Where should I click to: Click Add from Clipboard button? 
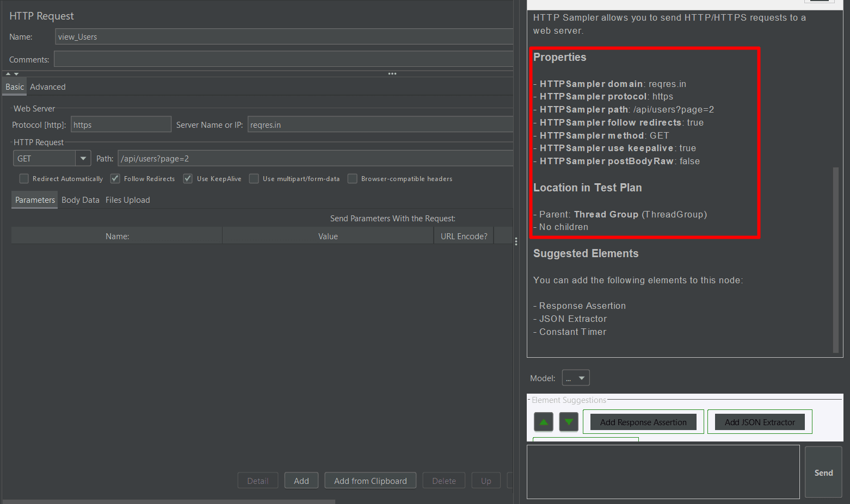tap(370, 481)
